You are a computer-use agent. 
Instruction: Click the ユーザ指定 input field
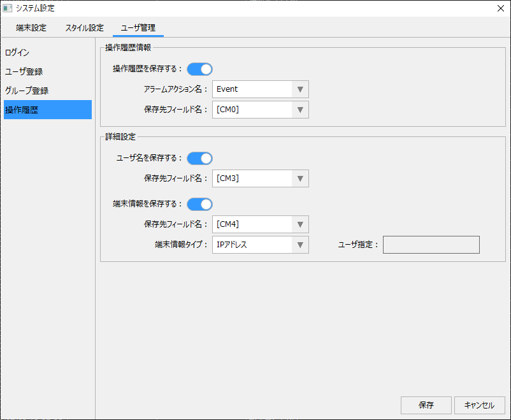(x=431, y=245)
